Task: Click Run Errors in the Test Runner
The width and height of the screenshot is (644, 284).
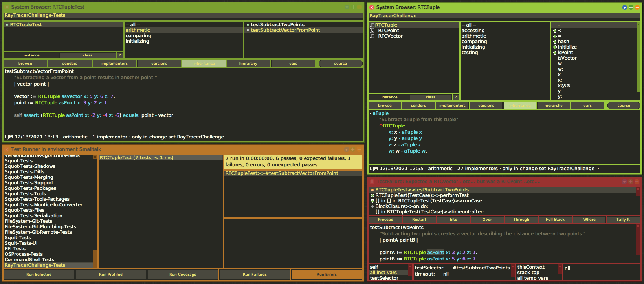Action: point(327,275)
